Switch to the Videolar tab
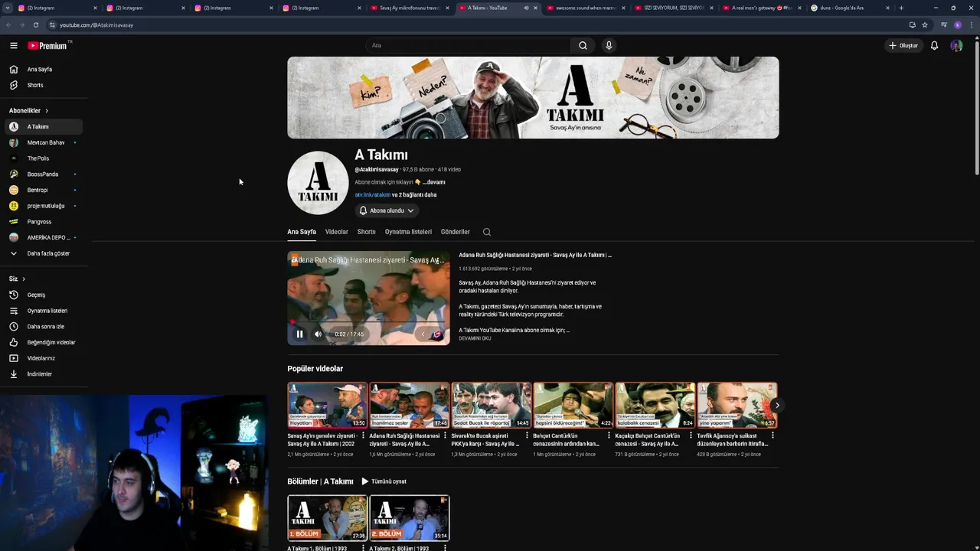Viewport: 980px width, 551px height. coord(336,232)
